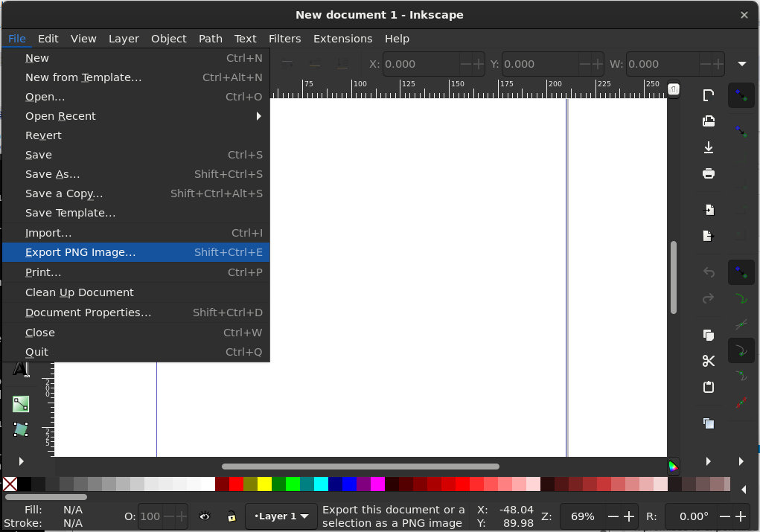Select the connector tool in the toolbox
Image resolution: width=760 pixels, height=532 pixels.
point(21,403)
